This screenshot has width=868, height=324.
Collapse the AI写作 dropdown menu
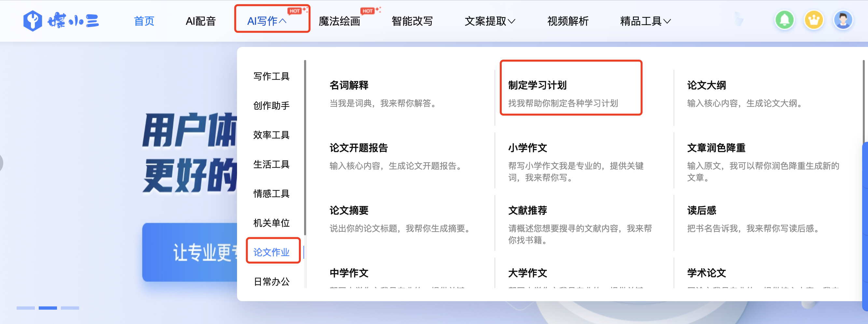pyautogui.click(x=267, y=21)
